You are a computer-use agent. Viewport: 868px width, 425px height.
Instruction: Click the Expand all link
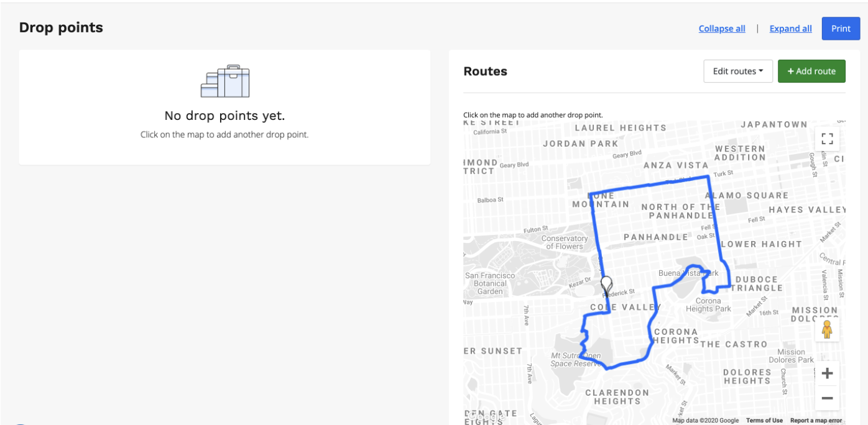tap(790, 29)
